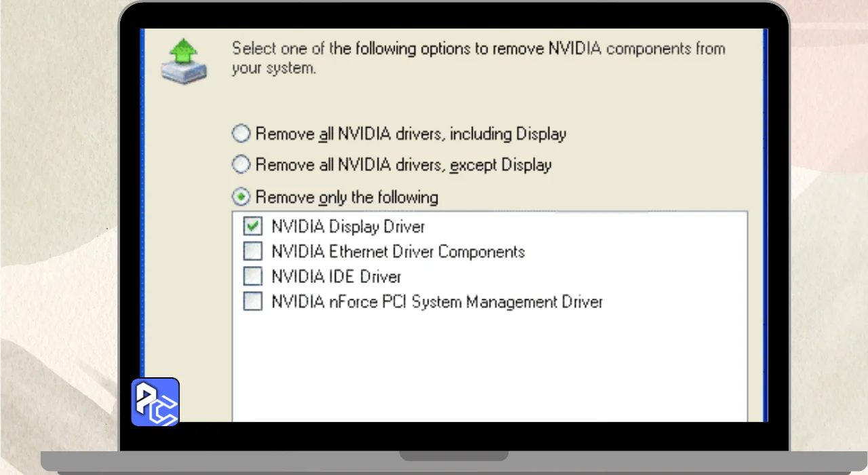This screenshot has width=868, height=475.
Task: Click the blue PC logo badge
Action: (x=155, y=402)
